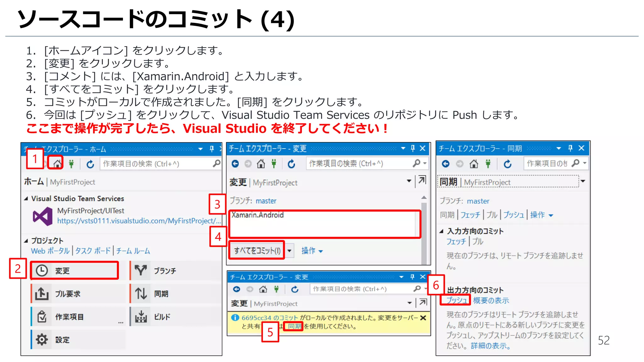This screenshot has height=362, width=644.
Task: Click Back arrow in upper 変更 panel
Action: coord(235,164)
